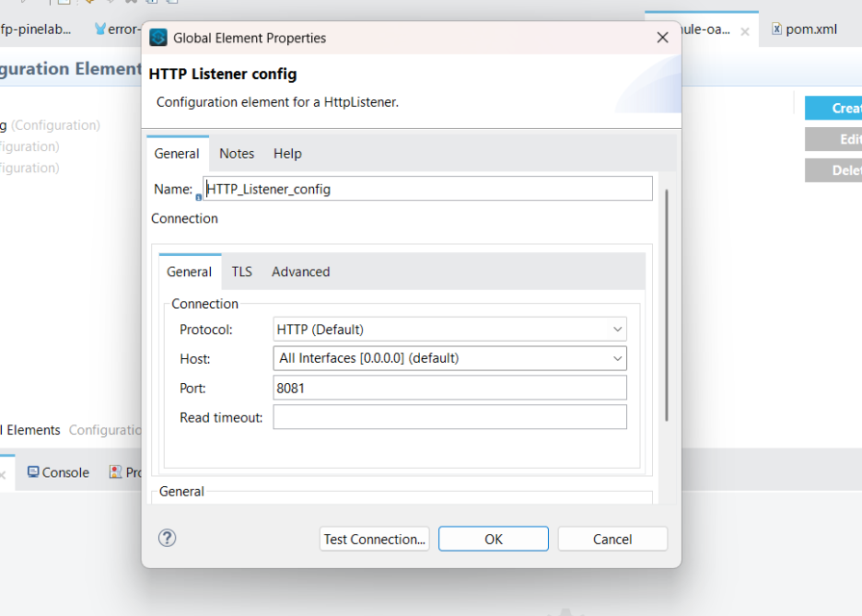Image resolution: width=862 pixels, height=616 pixels.
Task: Click the Progress view icon beside Console
Action: click(114, 472)
